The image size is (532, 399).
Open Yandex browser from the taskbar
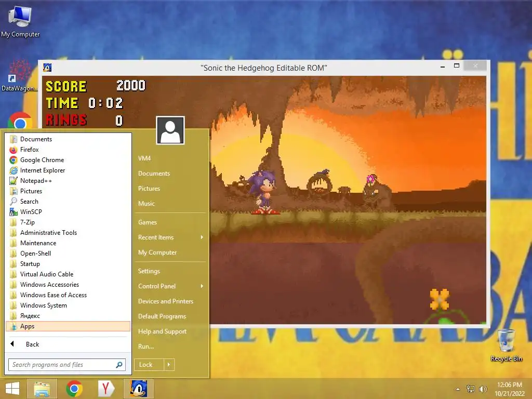(106, 389)
